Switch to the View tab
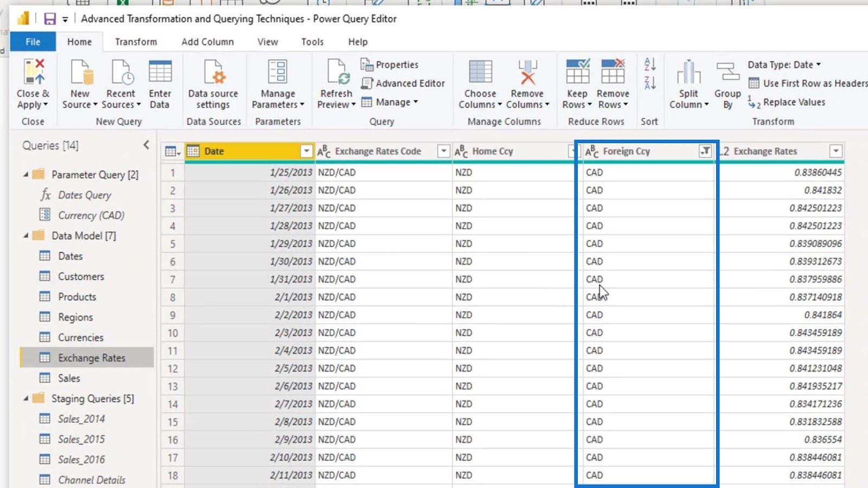This screenshot has width=868, height=488. [x=267, y=42]
